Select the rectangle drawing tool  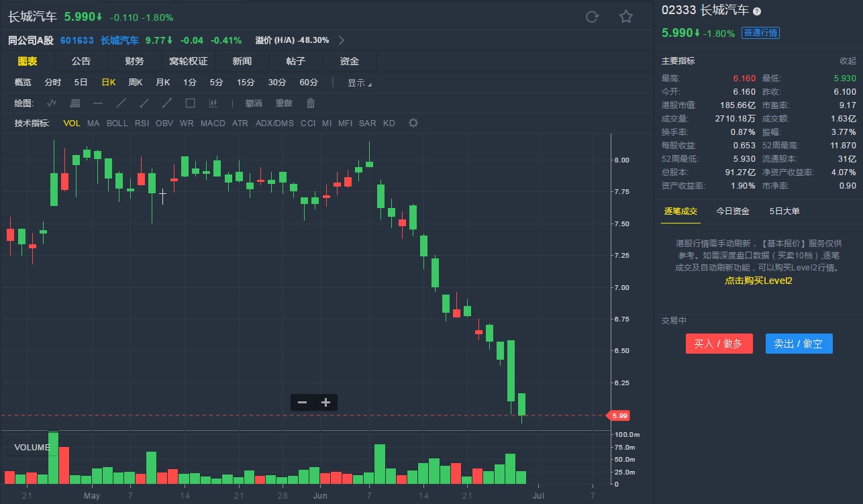(x=190, y=103)
